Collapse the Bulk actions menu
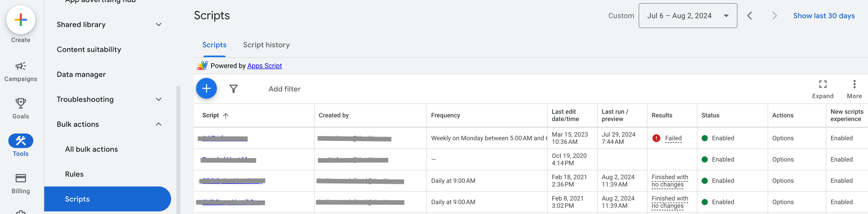The width and height of the screenshot is (868, 214). [159, 124]
